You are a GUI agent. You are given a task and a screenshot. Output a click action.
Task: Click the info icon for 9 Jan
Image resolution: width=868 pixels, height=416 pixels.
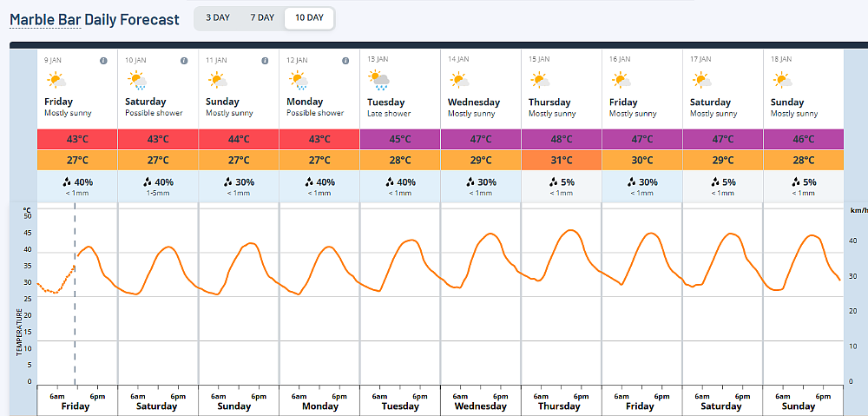(x=103, y=61)
